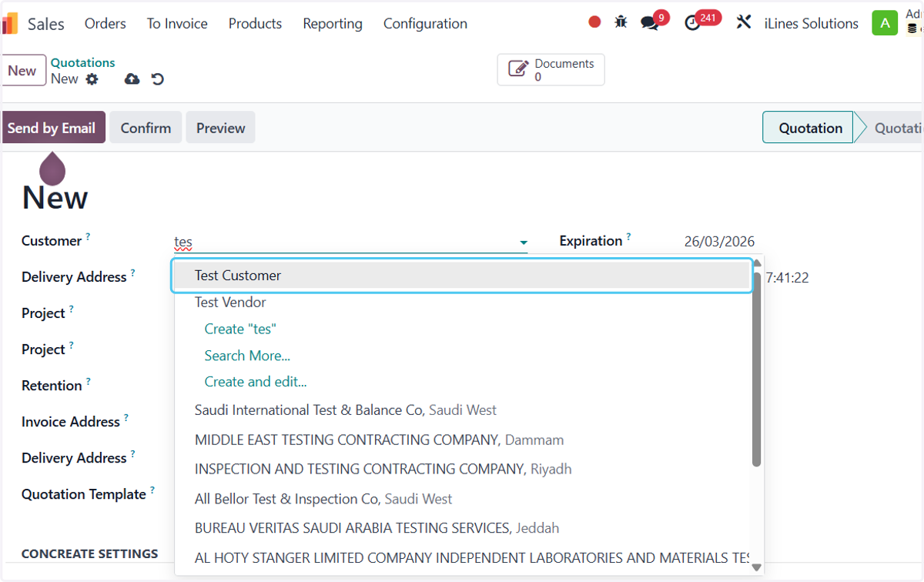Select AL HOTY STANGER LIMITED COMPANY entry
The image size is (924, 582).
[x=462, y=559]
